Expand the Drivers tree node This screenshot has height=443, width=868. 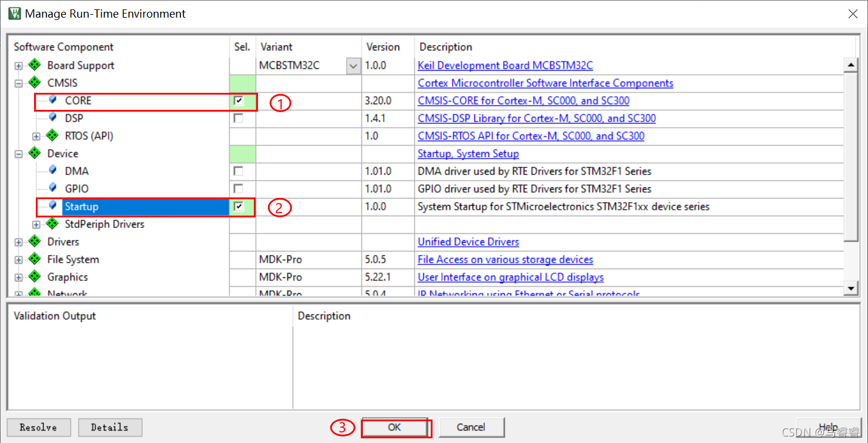19,242
